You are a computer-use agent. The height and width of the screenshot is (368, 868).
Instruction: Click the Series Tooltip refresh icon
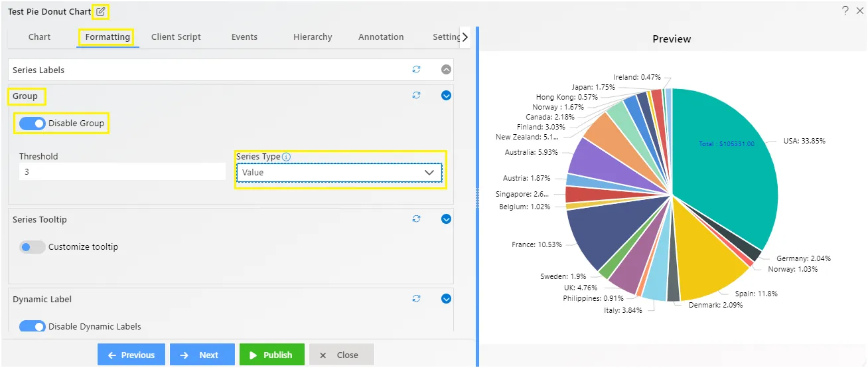pyautogui.click(x=416, y=219)
